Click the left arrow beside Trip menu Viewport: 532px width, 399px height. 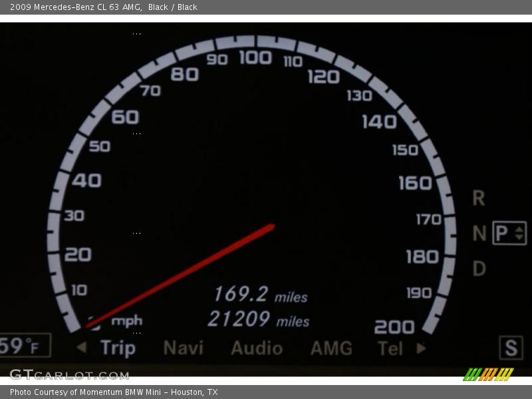coord(81,347)
